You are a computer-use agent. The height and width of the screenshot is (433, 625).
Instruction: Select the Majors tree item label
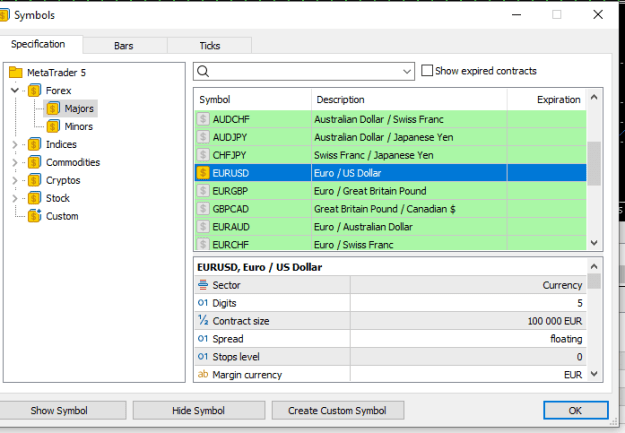(x=79, y=108)
